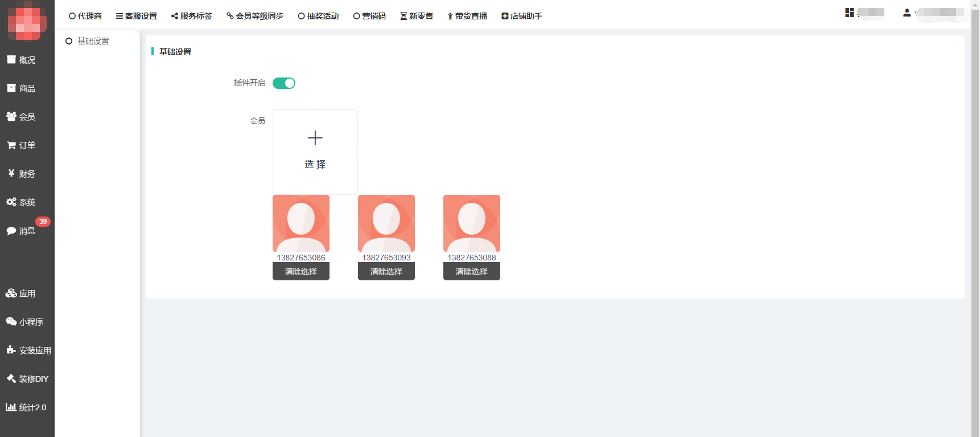980x437 pixels.
Task: Open the 小程序 mini-program sidebar icon
Action: [11, 322]
